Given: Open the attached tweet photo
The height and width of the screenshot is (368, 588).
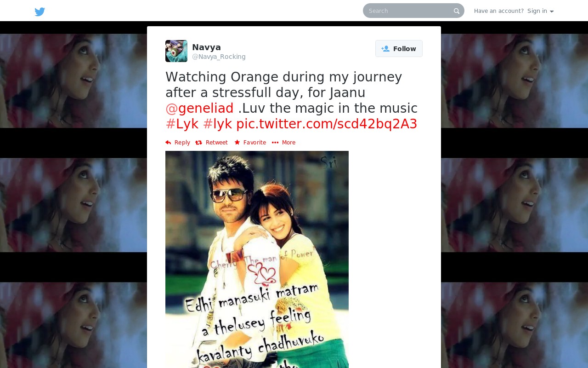Looking at the screenshot, I should (x=257, y=259).
